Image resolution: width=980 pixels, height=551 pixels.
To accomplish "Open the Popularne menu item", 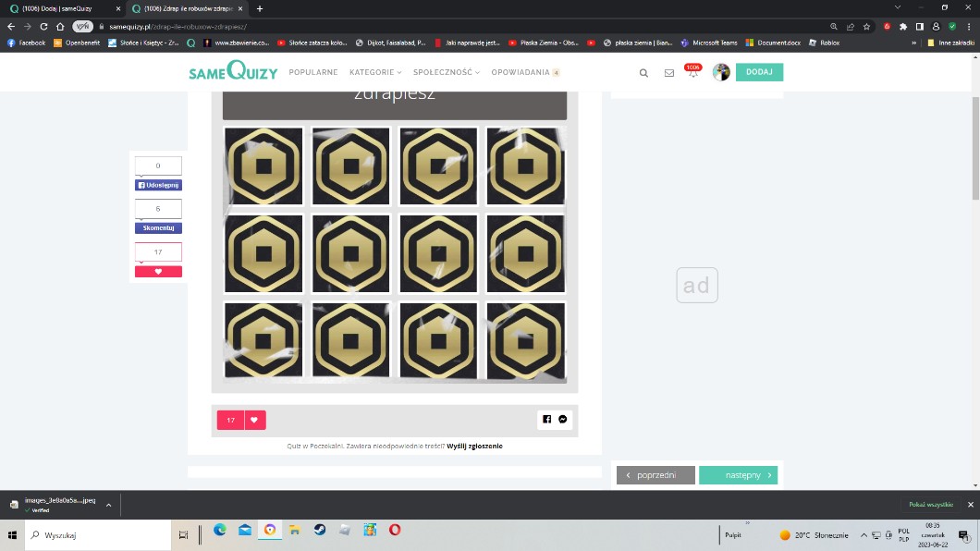I will (313, 72).
